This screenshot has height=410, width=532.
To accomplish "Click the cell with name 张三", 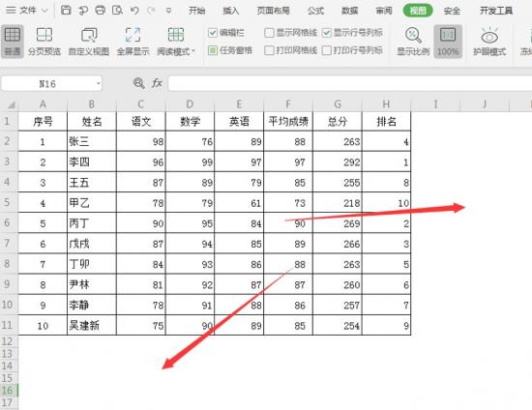I will click(x=92, y=141).
